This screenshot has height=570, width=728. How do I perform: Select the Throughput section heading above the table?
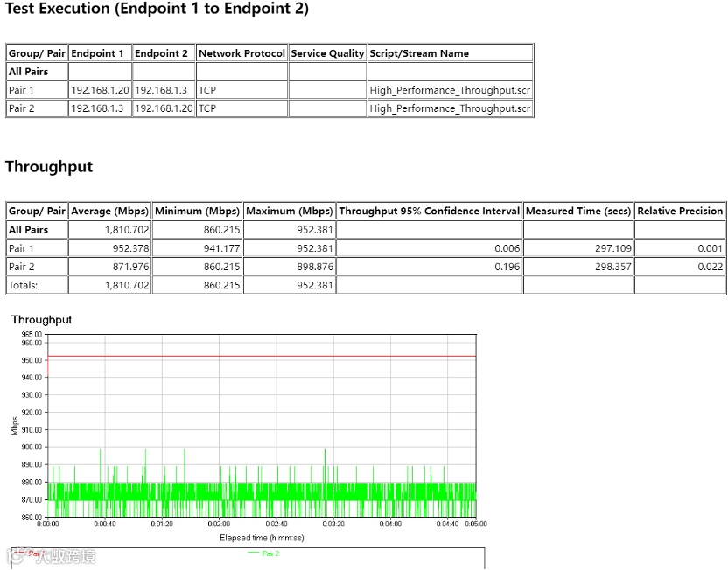[x=49, y=166]
